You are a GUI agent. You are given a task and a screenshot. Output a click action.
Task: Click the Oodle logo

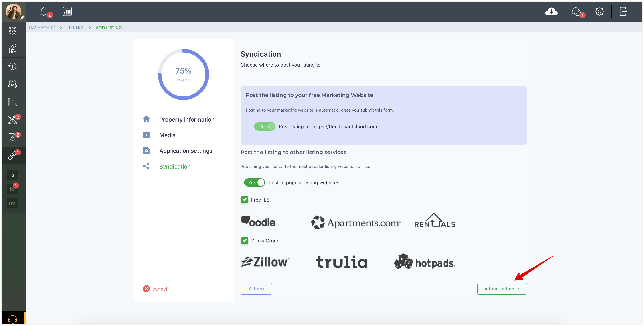(x=258, y=221)
